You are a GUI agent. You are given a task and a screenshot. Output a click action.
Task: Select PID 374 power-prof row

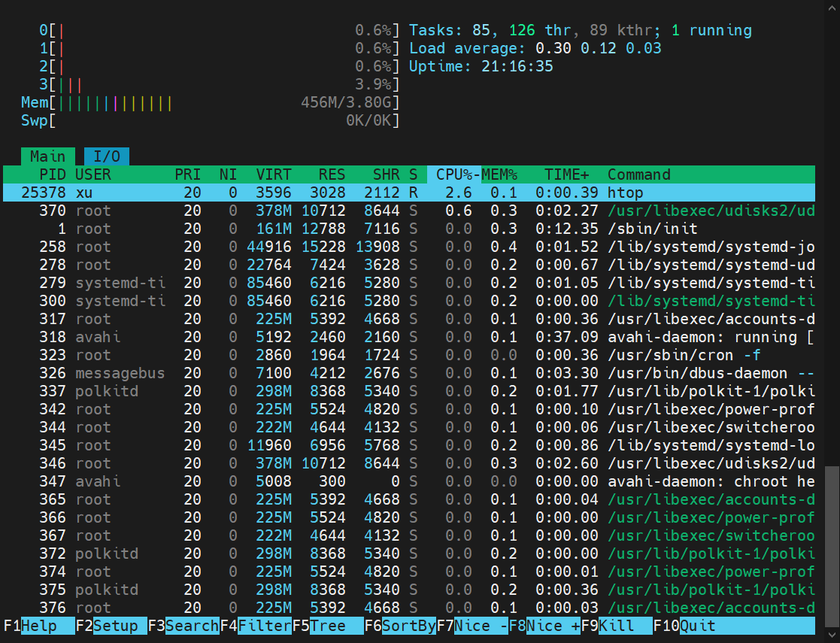[x=409, y=572]
